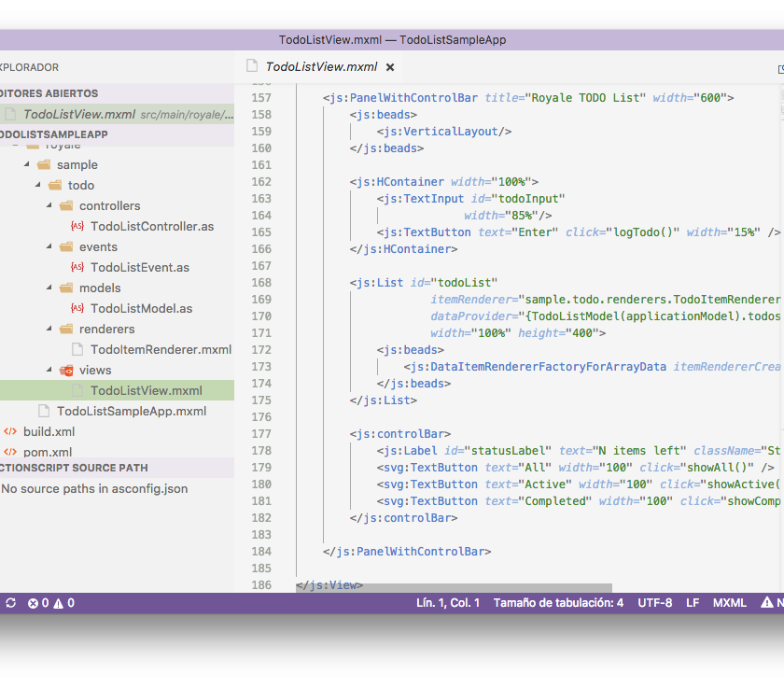Click the TodoListController.as ActionScript file icon

tap(77, 226)
